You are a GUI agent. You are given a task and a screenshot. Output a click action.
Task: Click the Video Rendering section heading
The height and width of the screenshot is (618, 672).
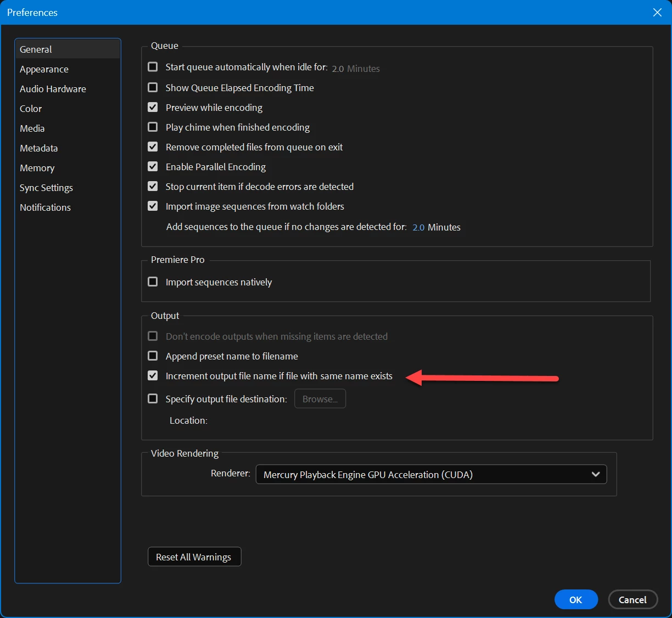[185, 453]
